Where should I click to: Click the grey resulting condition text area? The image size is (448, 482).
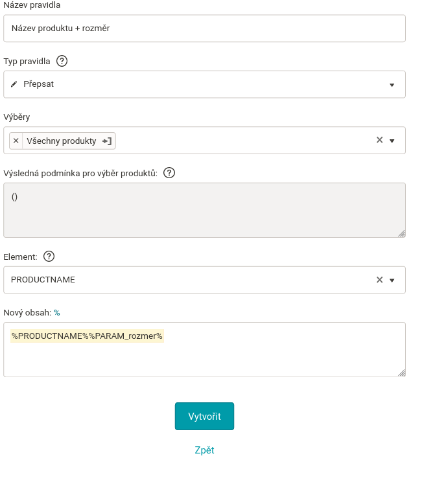click(204, 210)
